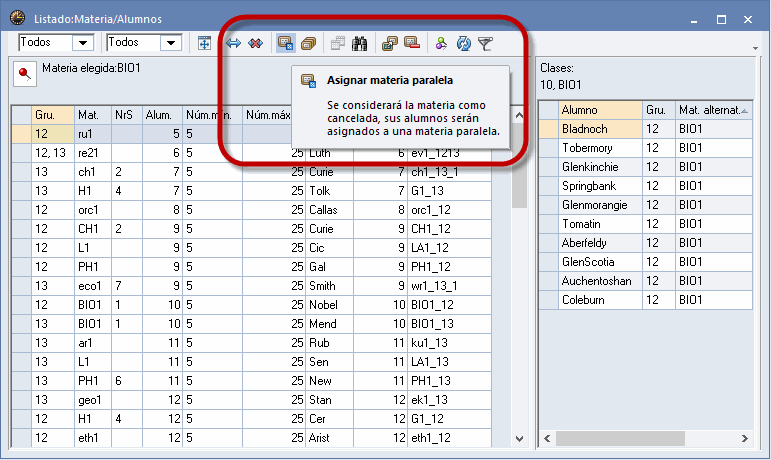Click the PH1_12 cell
Screen dimensions: 771x460
click(x=449, y=267)
